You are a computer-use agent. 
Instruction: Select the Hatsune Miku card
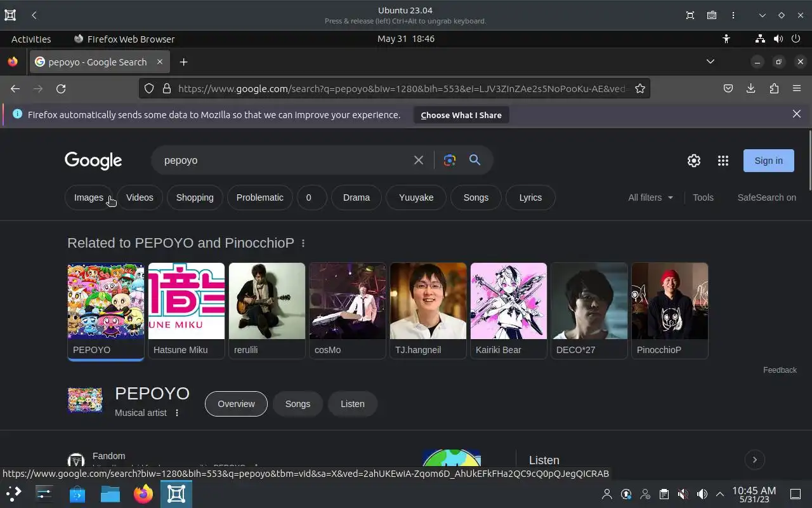187,311
